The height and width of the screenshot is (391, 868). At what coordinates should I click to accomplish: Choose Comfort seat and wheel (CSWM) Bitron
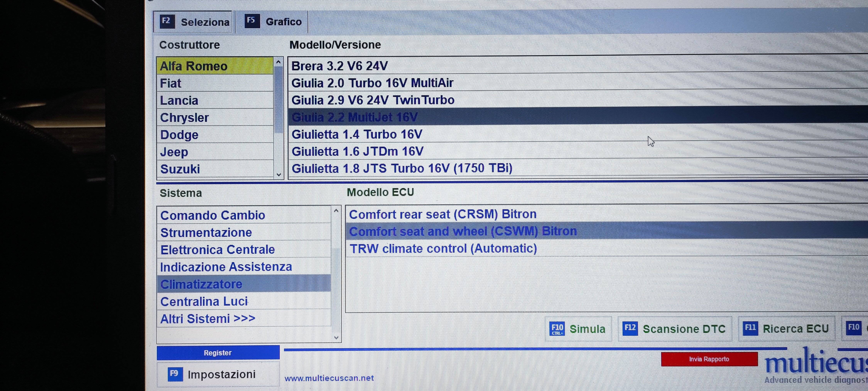pyautogui.click(x=607, y=231)
